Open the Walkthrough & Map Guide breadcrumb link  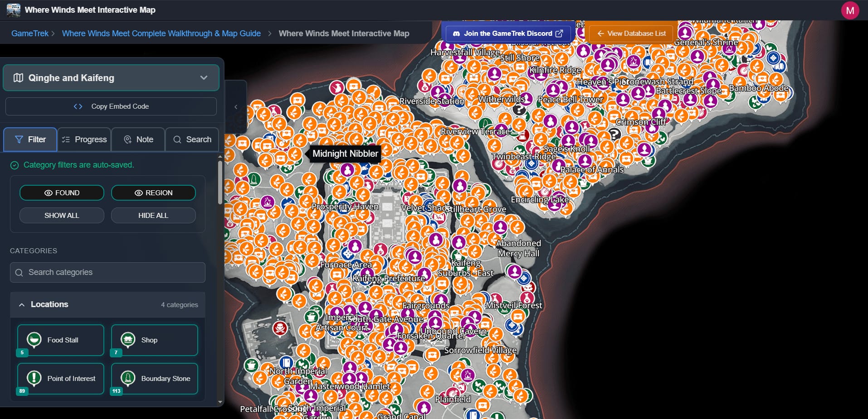tap(161, 34)
